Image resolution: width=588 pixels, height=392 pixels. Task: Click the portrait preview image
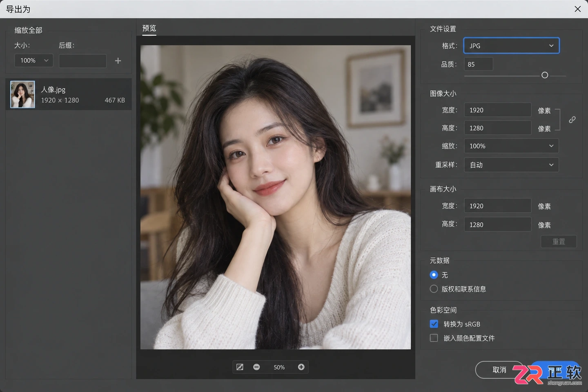tap(276, 197)
